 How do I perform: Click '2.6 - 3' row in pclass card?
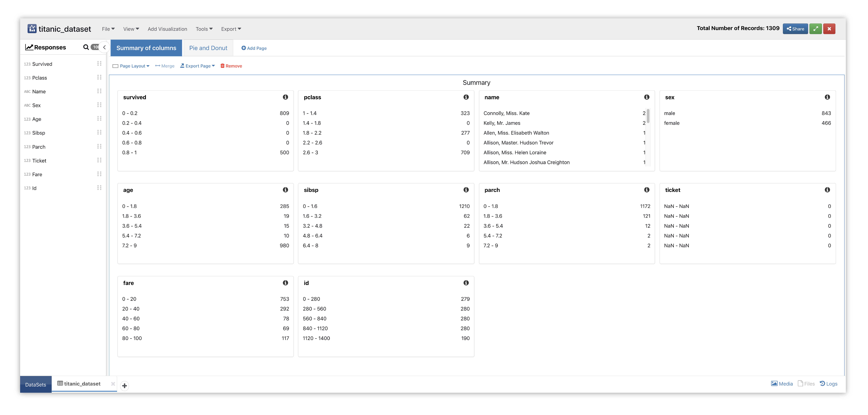click(x=386, y=153)
